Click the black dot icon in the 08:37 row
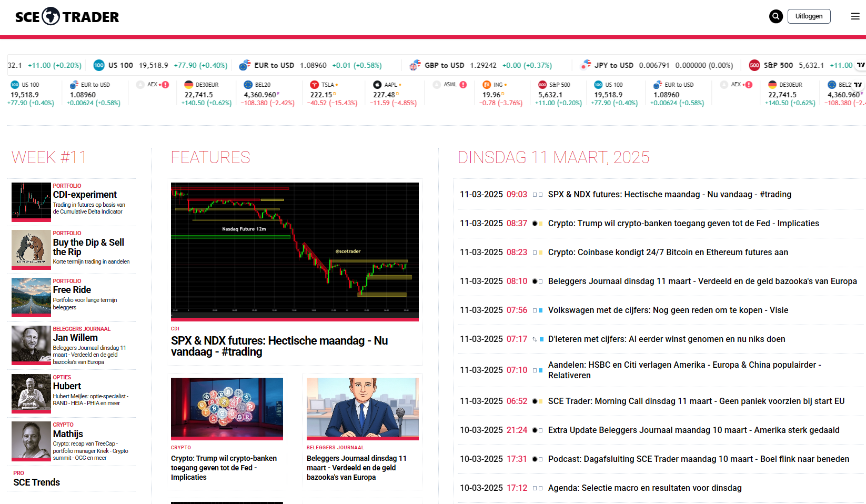Image resolution: width=866 pixels, height=504 pixels. point(535,224)
